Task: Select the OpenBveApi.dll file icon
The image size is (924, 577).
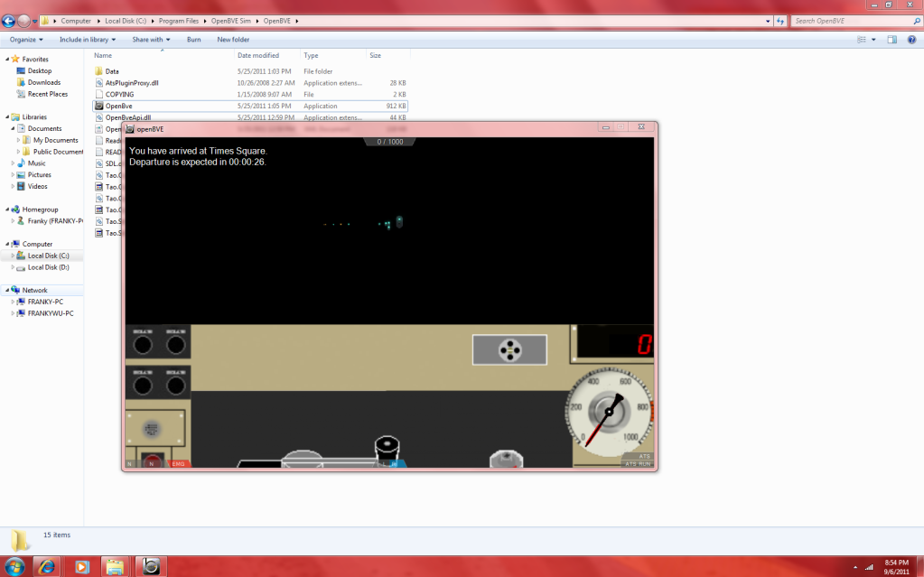Action: [99, 117]
